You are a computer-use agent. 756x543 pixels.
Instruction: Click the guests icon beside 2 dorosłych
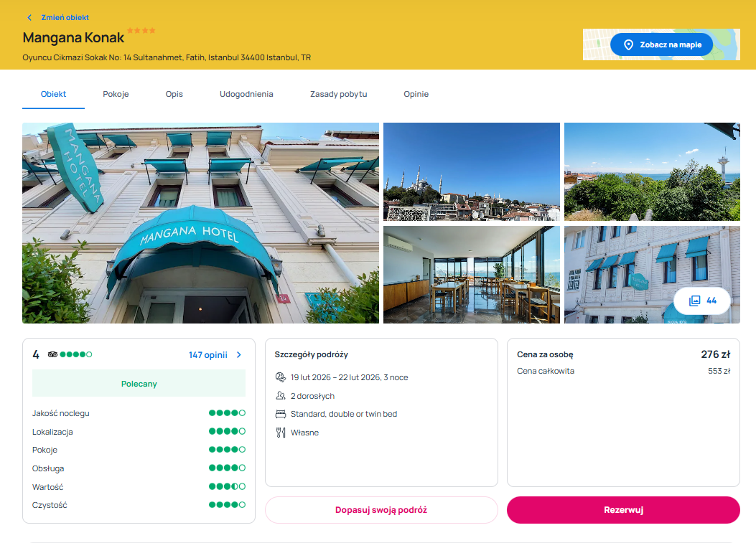(x=280, y=396)
